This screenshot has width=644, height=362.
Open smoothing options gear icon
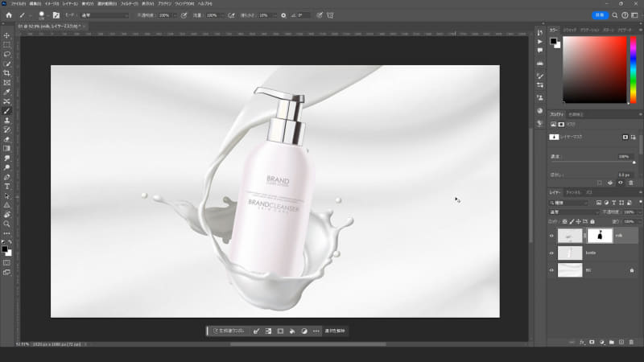(283, 15)
